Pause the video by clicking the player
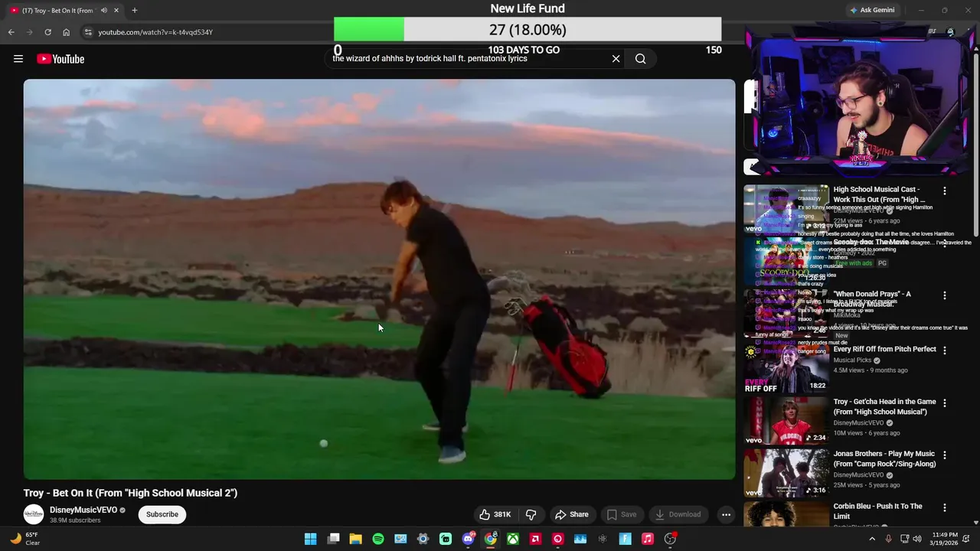Image resolution: width=980 pixels, height=551 pixels. point(379,279)
